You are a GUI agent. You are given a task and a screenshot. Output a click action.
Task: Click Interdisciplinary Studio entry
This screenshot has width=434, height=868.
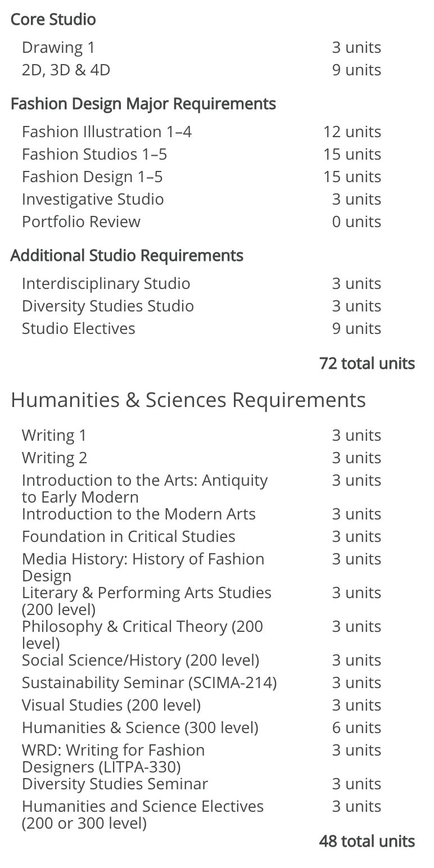(106, 284)
